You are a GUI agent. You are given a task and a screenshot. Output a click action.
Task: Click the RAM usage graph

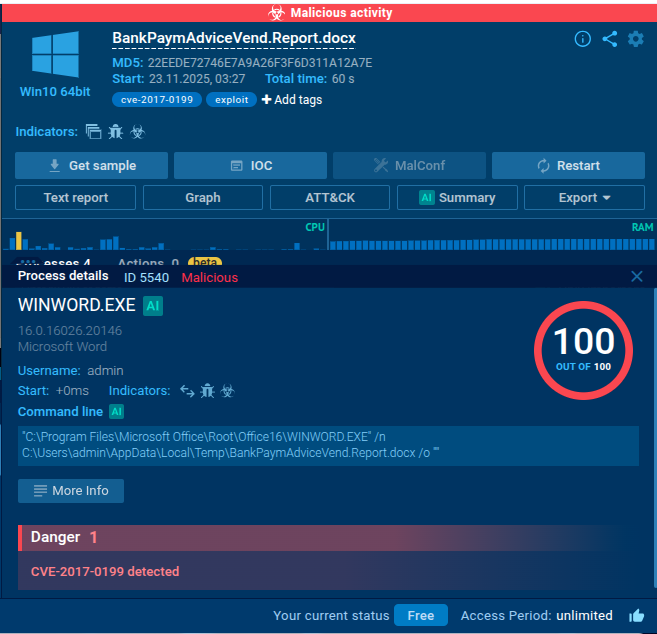[492, 235]
